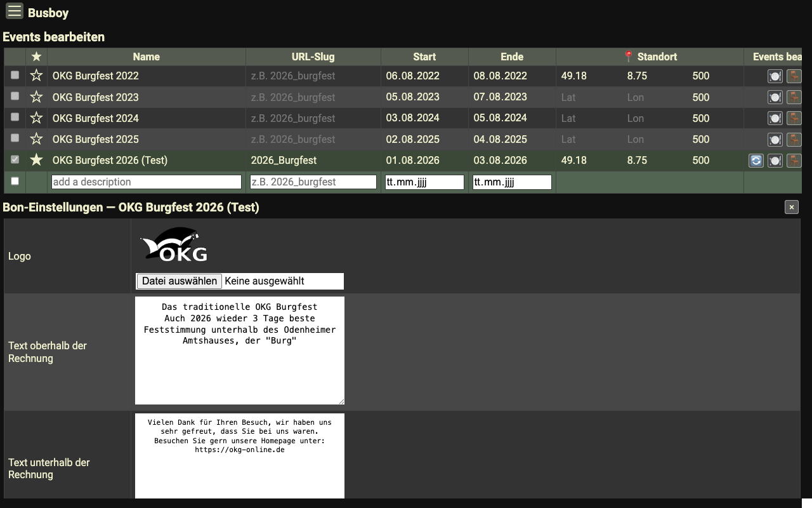Click the name 'OKG Burgfest 2022'
The height and width of the screenshot is (508, 812).
[x=95, y=76]
